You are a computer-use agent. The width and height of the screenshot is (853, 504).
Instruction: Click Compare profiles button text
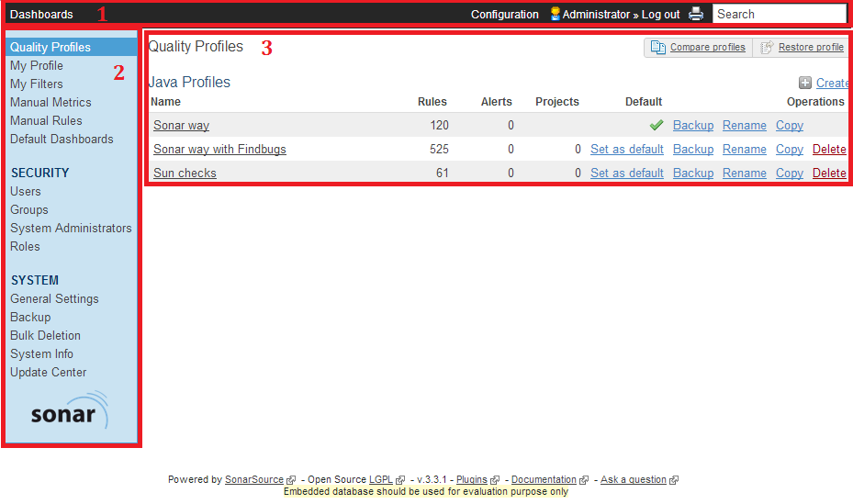tap(707, 48)
